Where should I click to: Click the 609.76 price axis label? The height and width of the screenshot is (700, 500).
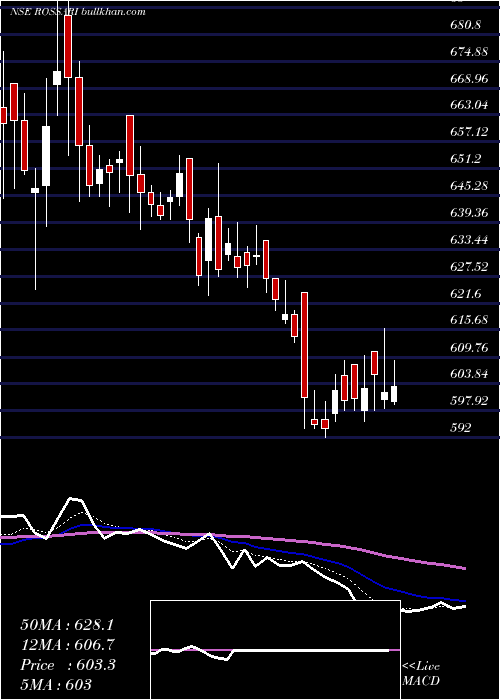[x=469, y=347]
